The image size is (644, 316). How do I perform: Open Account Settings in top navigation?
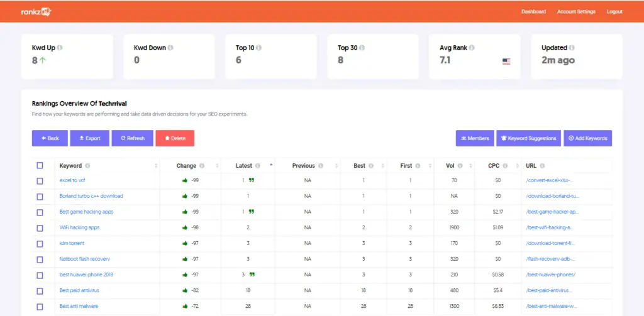(576, 11)
